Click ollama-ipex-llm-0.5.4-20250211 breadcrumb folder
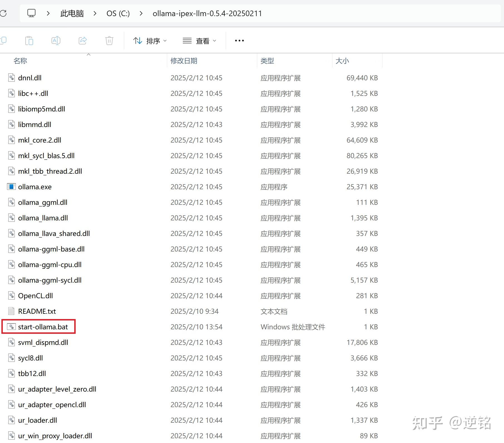Screen dimensions: 504x443 [x=207, y=13]
